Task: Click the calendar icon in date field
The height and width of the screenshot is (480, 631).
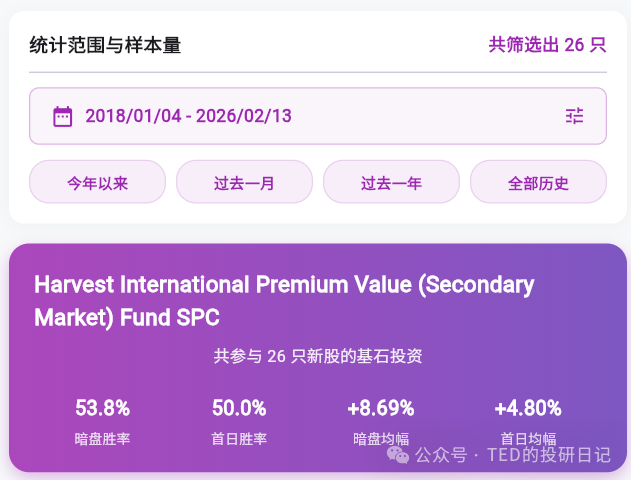Action: coord(62,116)
